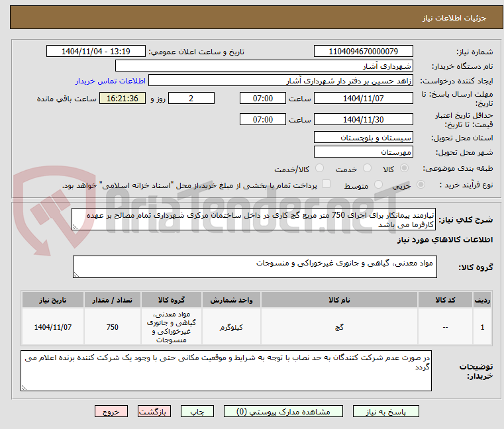Click the table date cell 1404/11/07
Viewport: 504px width, 429px height.
pos(53,327)
